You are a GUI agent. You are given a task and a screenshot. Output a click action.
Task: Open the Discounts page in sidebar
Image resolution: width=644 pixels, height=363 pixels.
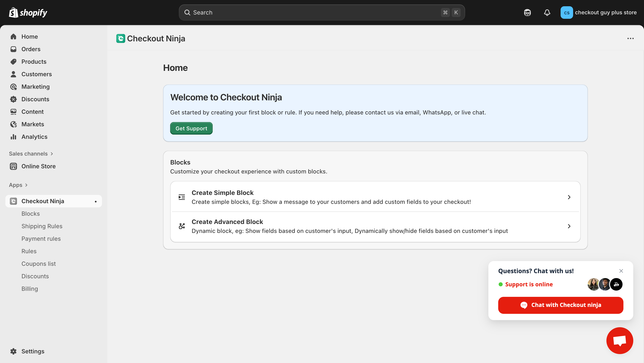coord(35,99)
